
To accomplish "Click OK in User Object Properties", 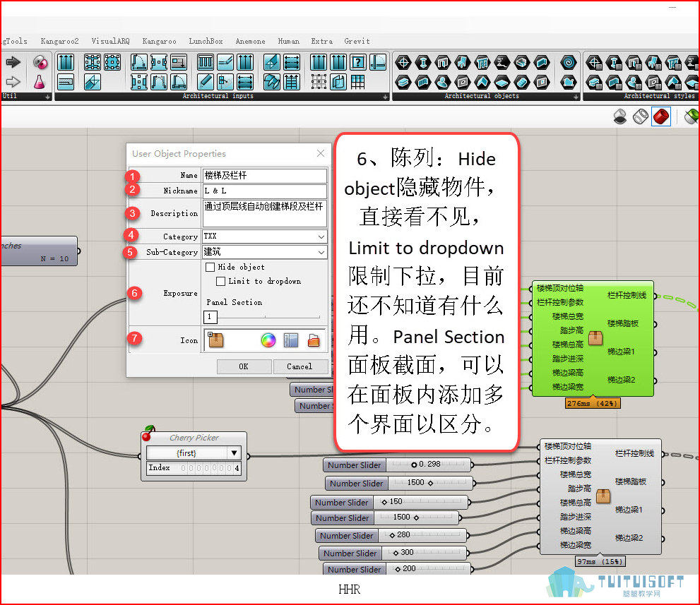I will [244, 366].
